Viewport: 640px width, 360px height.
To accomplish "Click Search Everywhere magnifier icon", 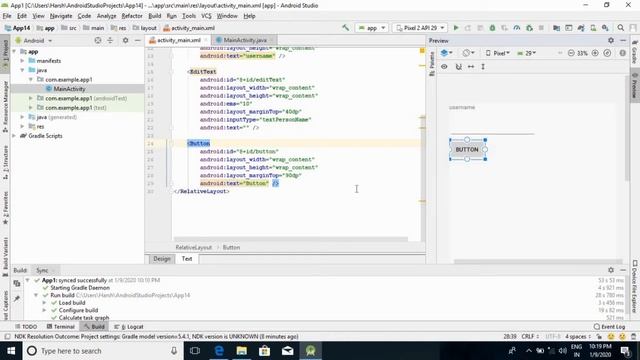I will click(620, 28).
